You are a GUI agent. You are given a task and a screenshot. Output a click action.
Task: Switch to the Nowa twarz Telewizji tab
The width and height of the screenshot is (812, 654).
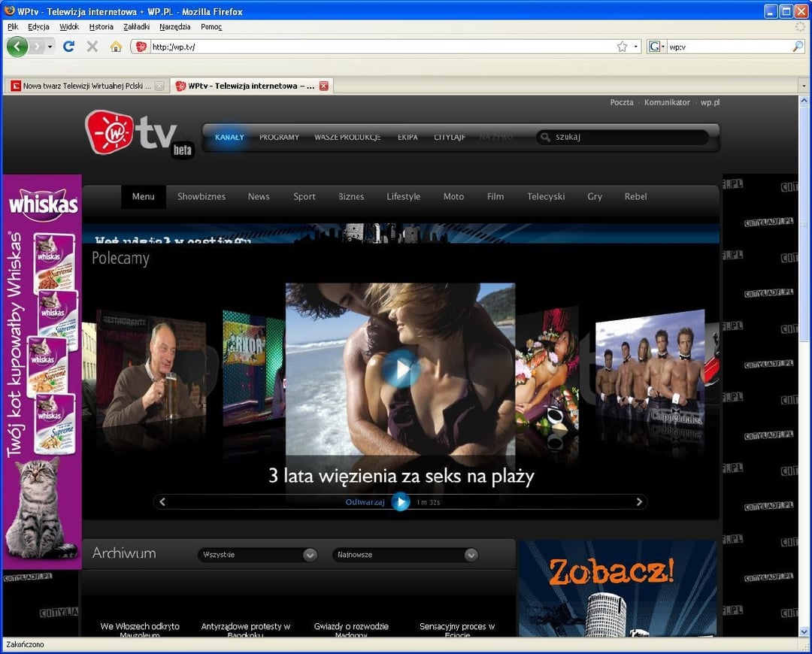click(x=86, y=86)
